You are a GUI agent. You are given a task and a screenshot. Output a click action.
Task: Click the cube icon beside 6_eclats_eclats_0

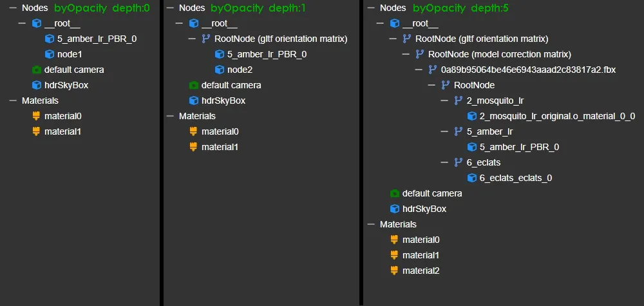[x=471, y=178]
